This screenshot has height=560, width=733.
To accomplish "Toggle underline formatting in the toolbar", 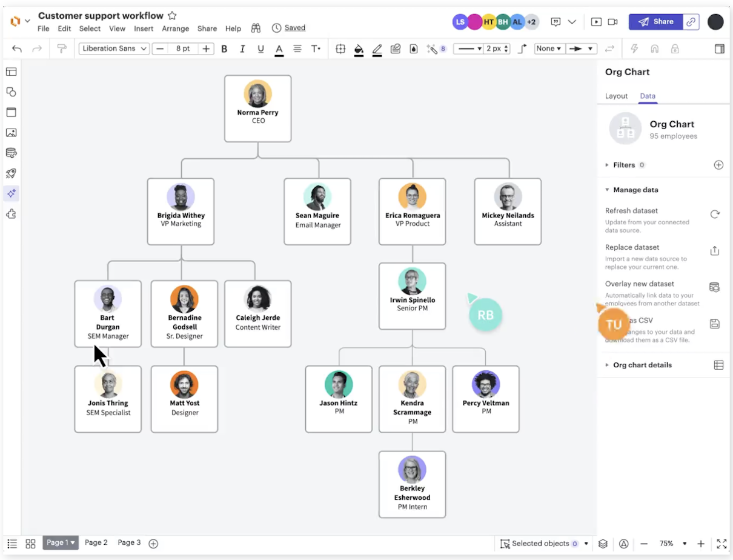I will pos(260,48).
